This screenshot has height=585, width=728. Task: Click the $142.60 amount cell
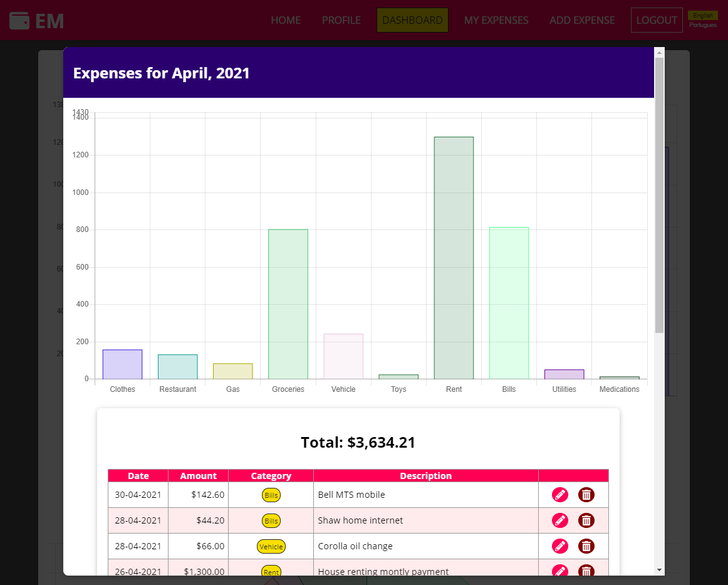(198, 495)
